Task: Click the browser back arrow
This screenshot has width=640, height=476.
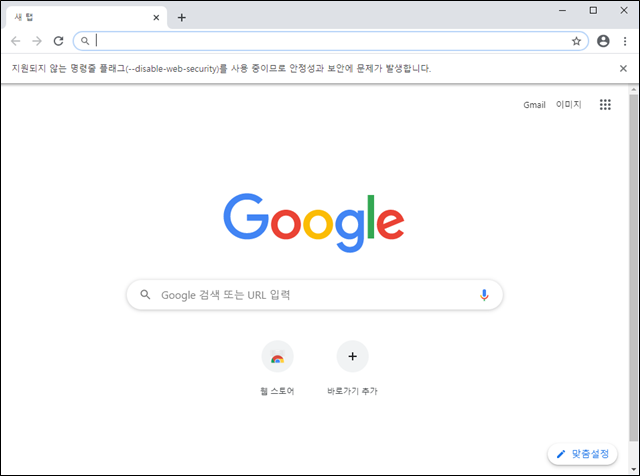Action: [16, 41]
